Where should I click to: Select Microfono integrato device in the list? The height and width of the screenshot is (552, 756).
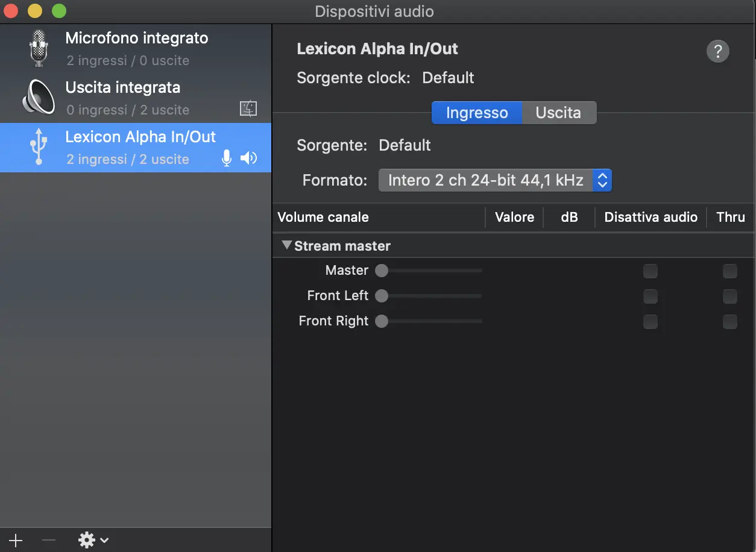point(136,48)
